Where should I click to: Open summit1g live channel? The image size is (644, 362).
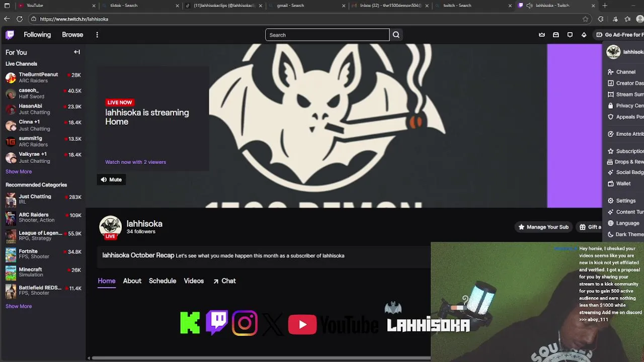43,141
